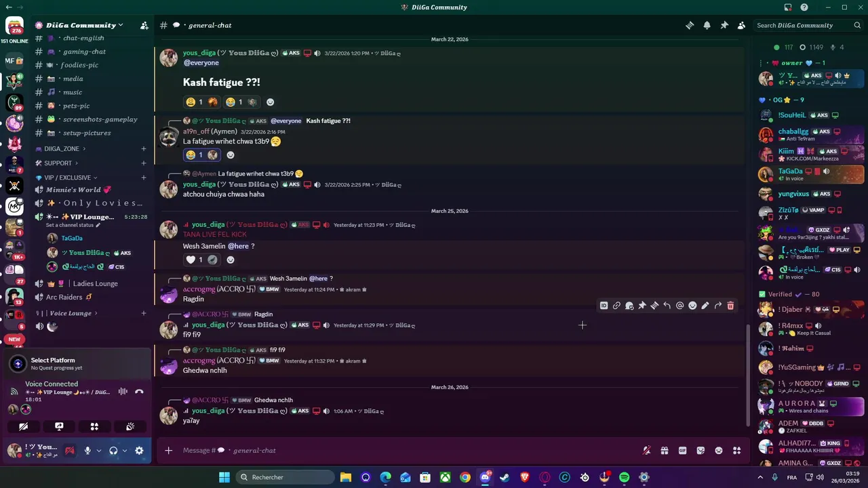Delete message with red trash icon
Screen dimensions: 868x488
pos(730,306)
